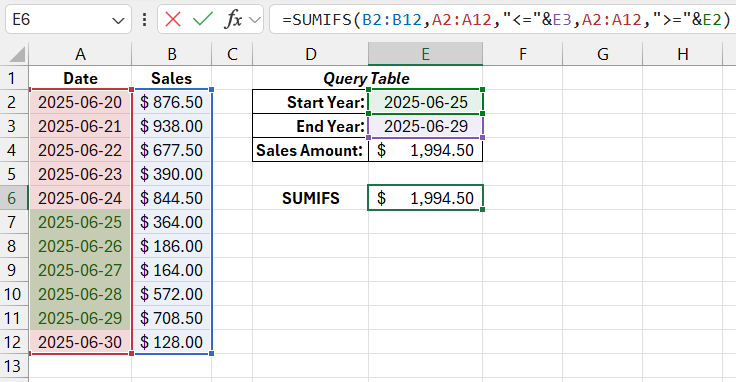The height and width of the screenshot is (382, 736).
Task: Select column C header
Action: 232,54
